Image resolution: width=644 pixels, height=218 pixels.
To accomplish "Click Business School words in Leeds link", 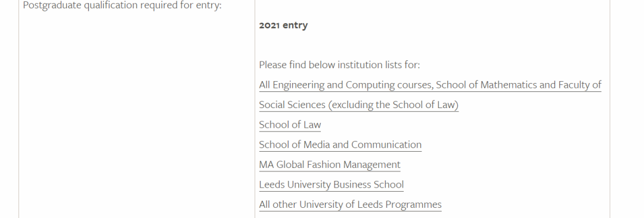I will click(369, 185).
